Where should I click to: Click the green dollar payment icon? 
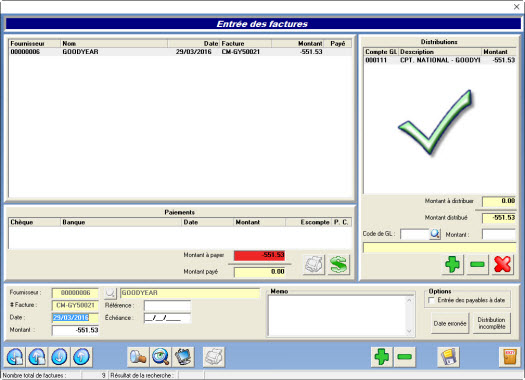[339, 265]
